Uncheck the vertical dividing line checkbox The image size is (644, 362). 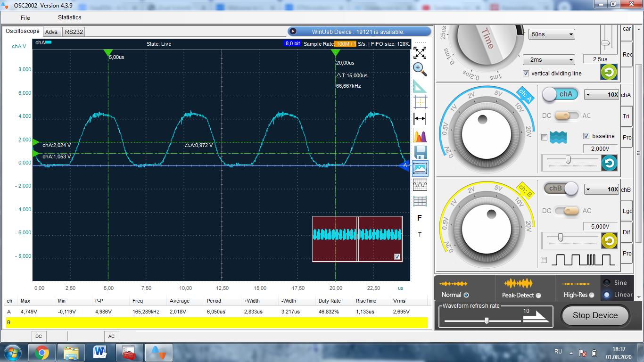pyautogui.click(x=526, y=74)
